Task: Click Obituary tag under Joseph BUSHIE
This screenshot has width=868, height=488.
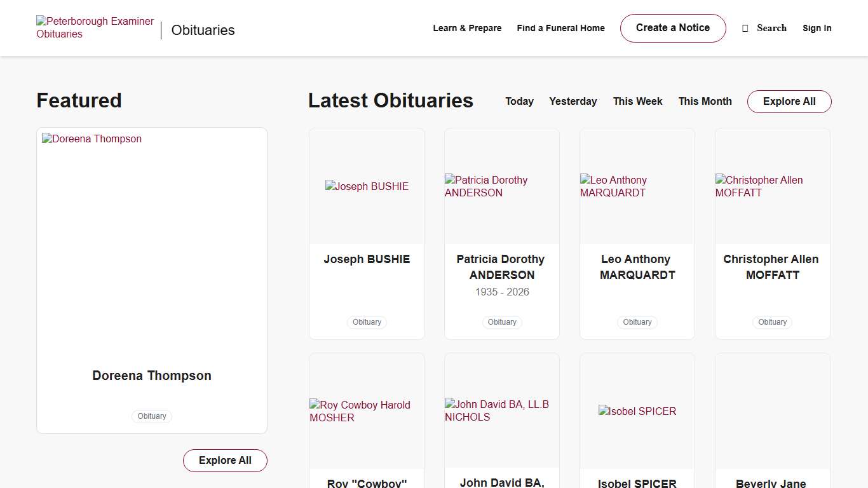Action: click(x=367, y=322)
